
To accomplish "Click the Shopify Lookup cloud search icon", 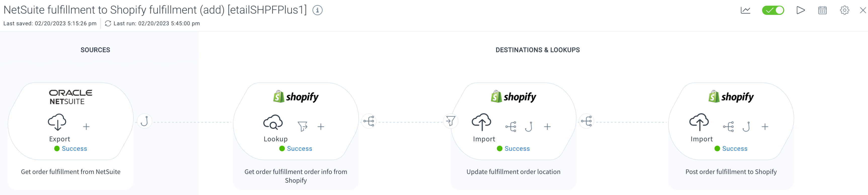I will pos(273,122).
